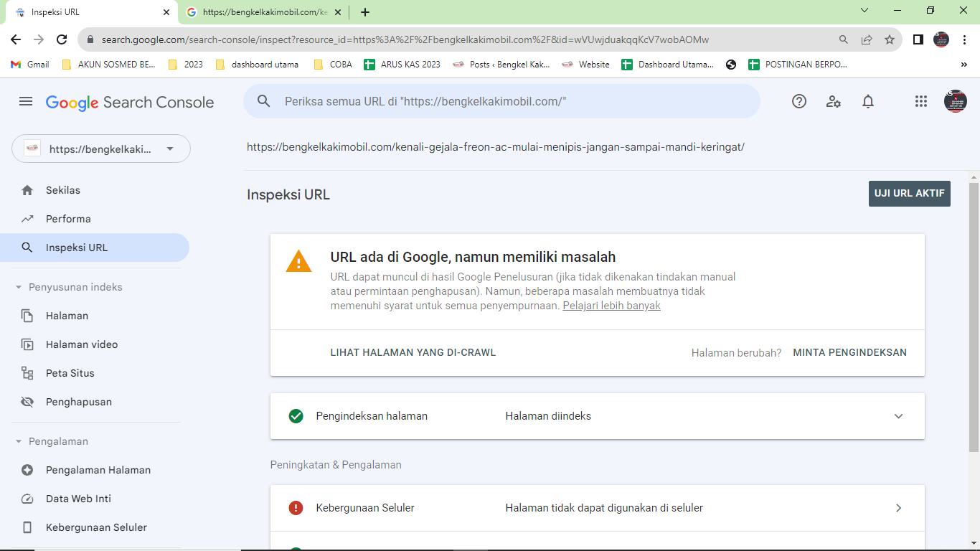This screenshot has height=551, width=980.
Task: Reload the current page
Action: tap(62, 39)
